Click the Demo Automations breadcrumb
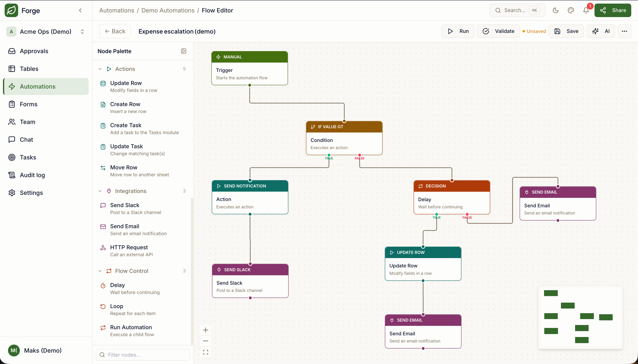 pyautogui.click(x=168, y=10)
